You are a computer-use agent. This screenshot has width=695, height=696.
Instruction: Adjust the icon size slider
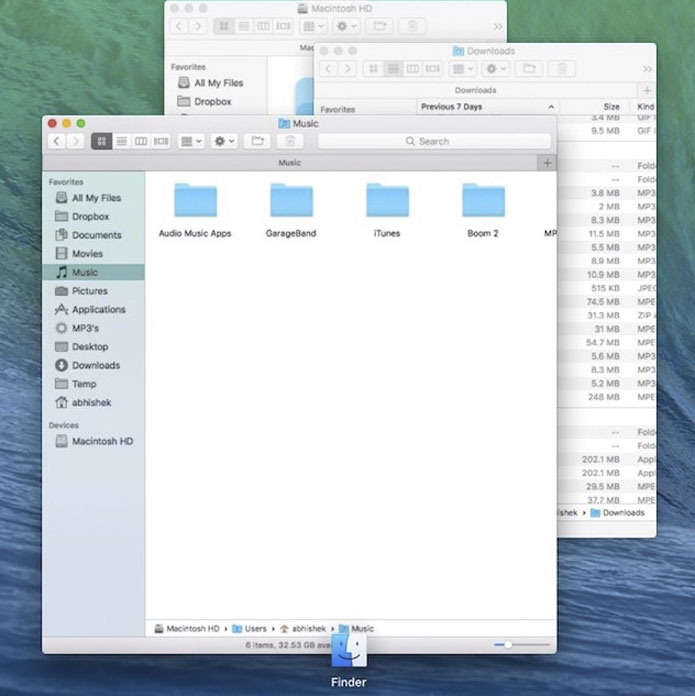508,645
